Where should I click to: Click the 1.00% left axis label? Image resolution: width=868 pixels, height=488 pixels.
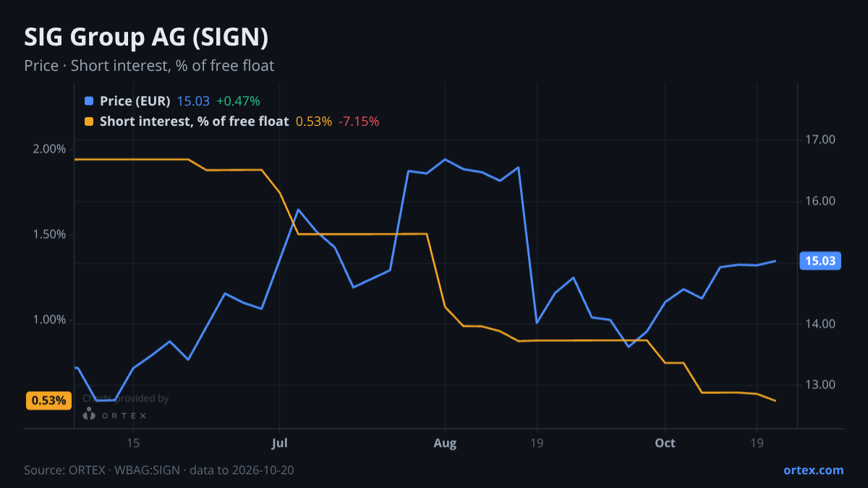pyautogui.click(x=51, y=320)
